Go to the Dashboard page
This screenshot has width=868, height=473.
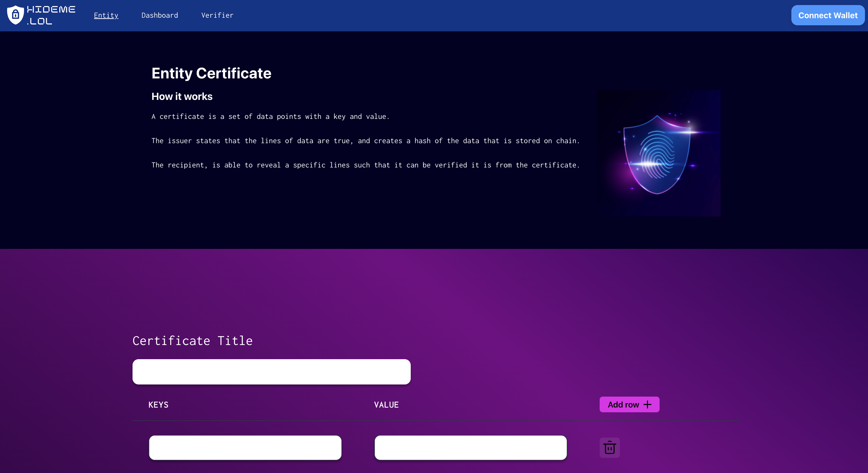point(159,15)
